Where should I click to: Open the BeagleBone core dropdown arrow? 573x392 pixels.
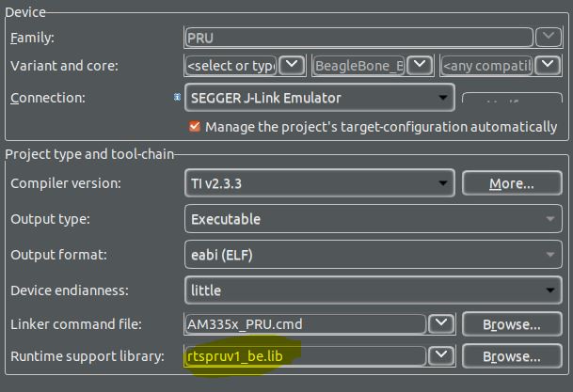[420, 66]
